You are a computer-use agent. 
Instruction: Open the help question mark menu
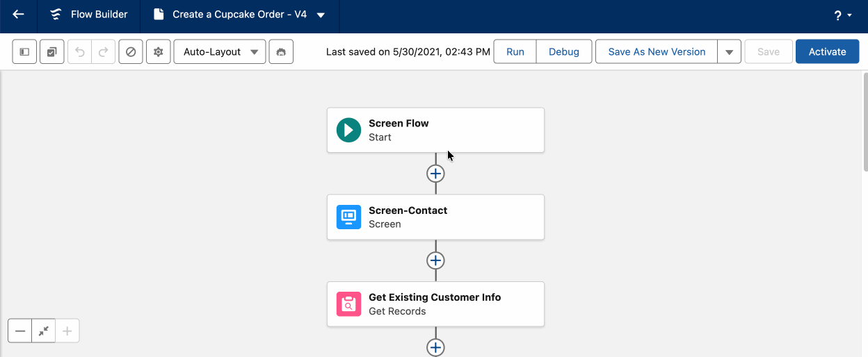click(842, 16)
